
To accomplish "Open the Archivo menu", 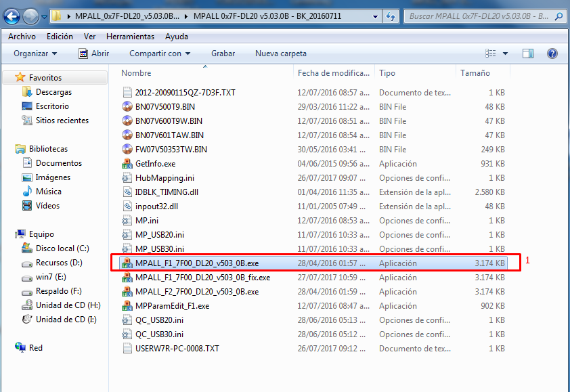I will click(22, 37).
